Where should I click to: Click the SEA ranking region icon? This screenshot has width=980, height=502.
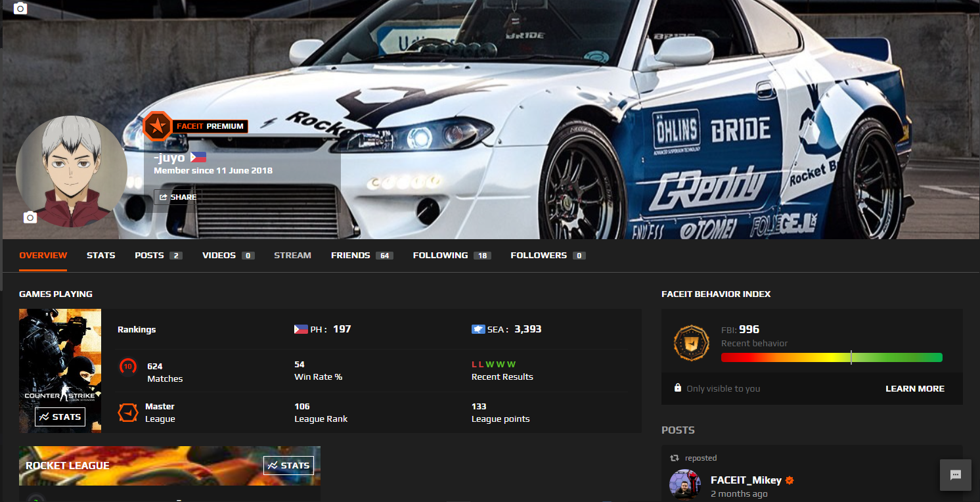point(478,329)
